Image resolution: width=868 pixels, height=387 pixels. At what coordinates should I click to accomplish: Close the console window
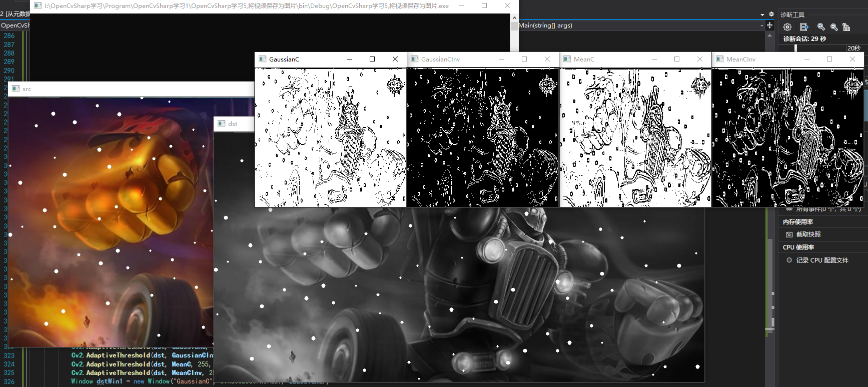(x=507, y=5)
